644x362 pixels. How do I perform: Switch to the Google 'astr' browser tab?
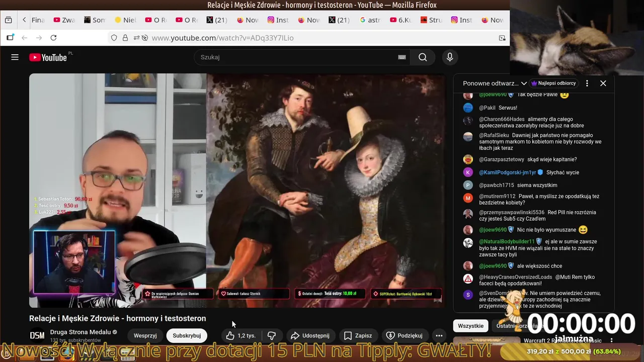[x=370, y=20]
